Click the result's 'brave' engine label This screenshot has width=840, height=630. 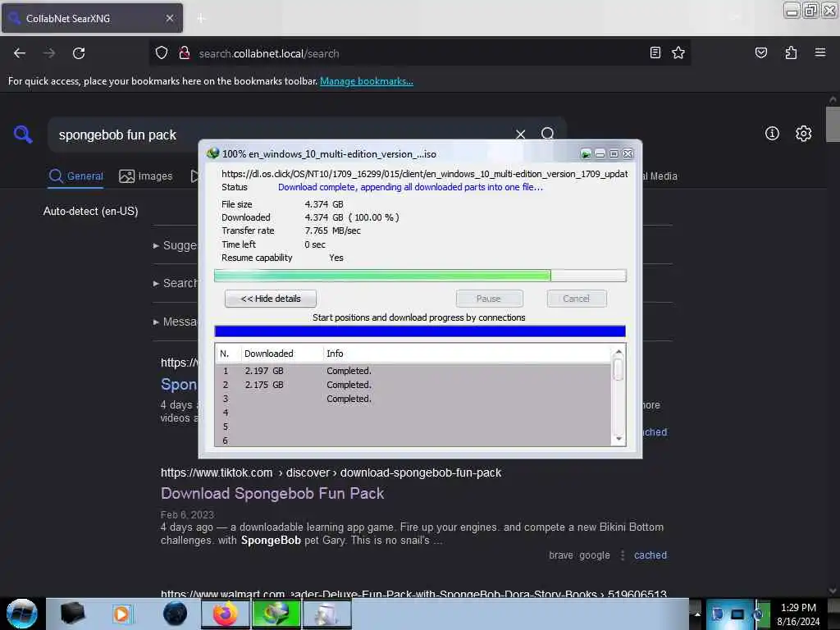click(x=560, y=555)
